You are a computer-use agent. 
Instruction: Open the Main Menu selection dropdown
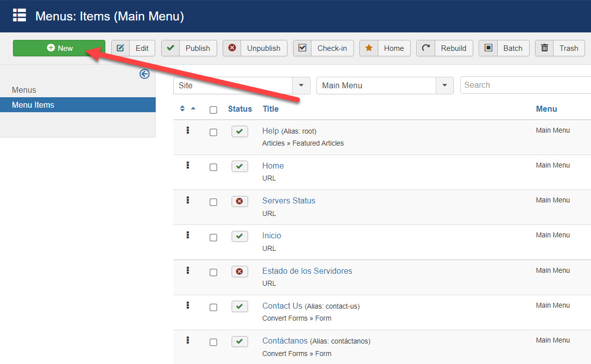(x=385, y=85)
